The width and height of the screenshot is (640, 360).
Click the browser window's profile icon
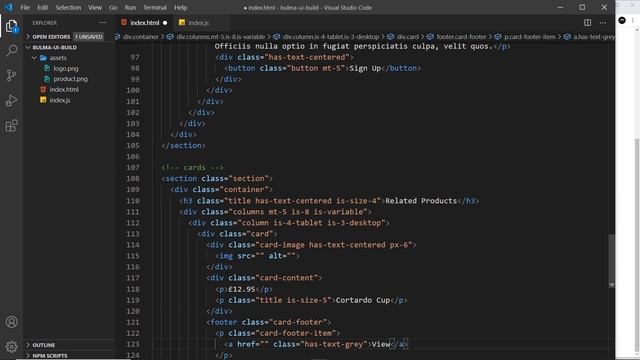[x=622, y=20]
